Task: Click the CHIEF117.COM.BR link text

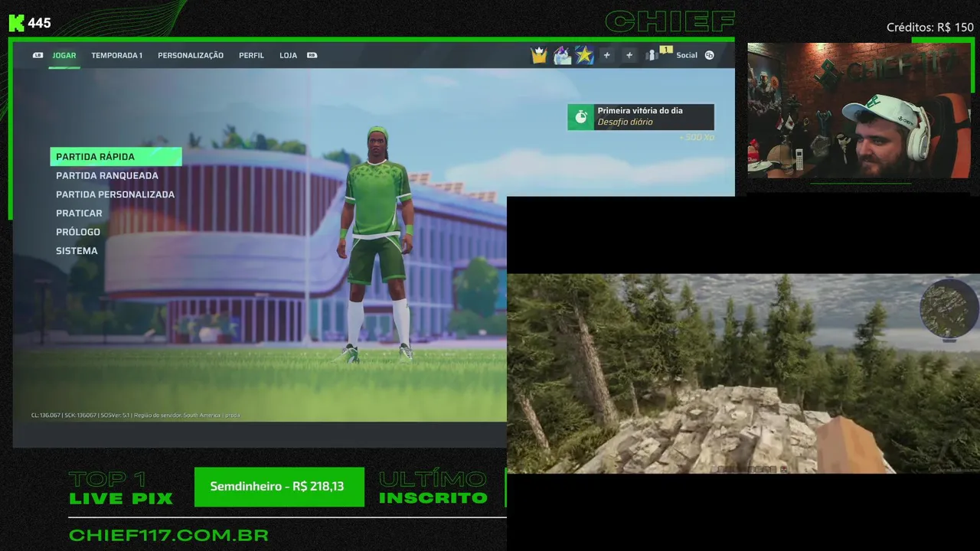Action: 168,535
